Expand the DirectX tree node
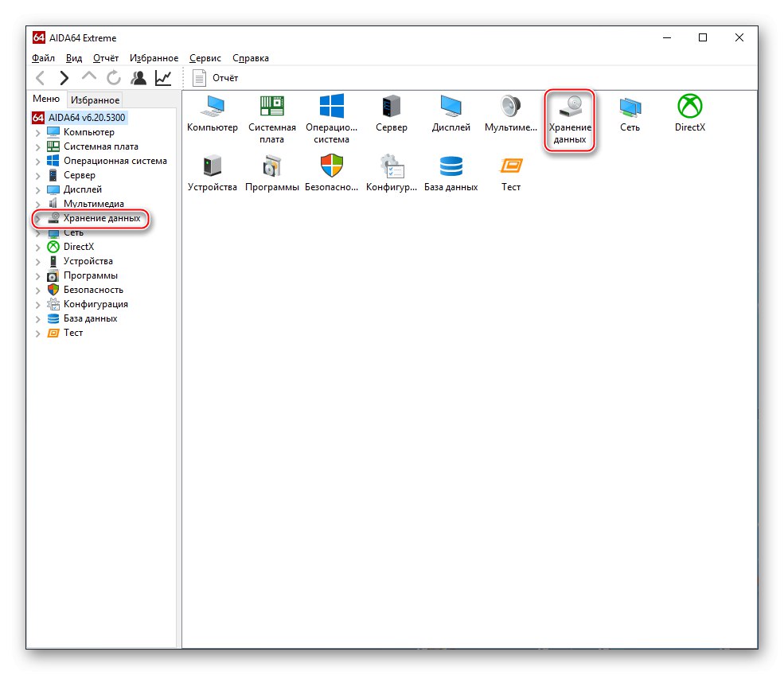The width and height of the screenshot is (784, 675). [38, 248]
